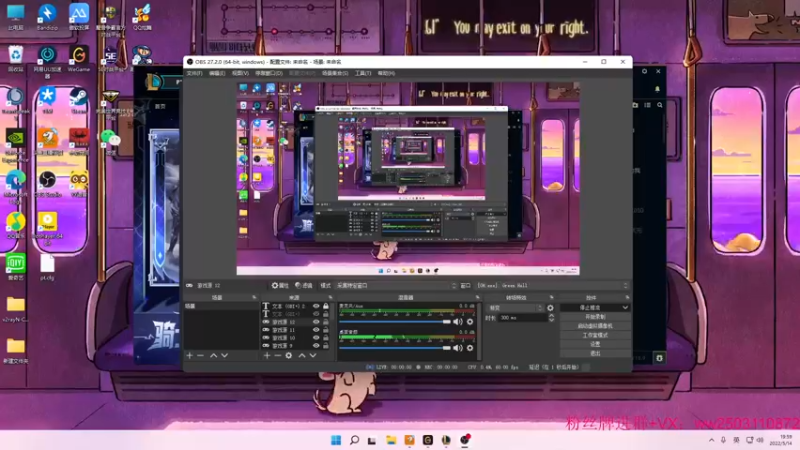800x450 pixels.
Task: Mute the first mixer track speaker
Action: click(x=458, y=322)
